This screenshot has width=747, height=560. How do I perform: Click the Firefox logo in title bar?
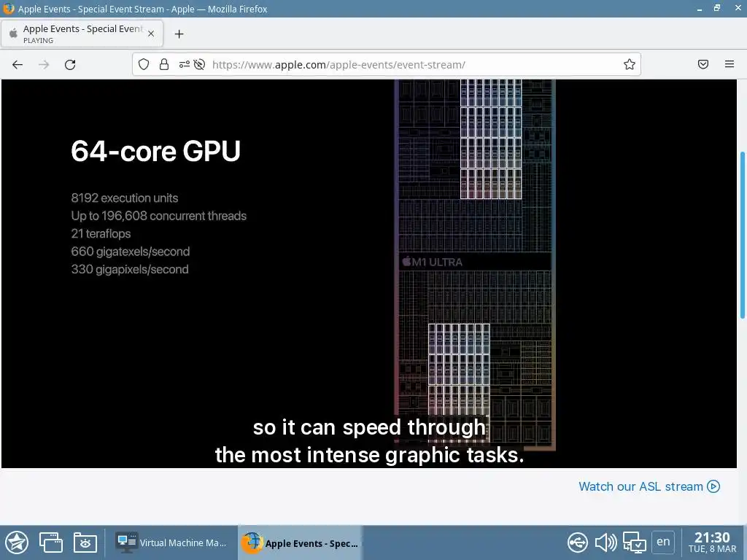pyautogui.click(x=9, y=9)
